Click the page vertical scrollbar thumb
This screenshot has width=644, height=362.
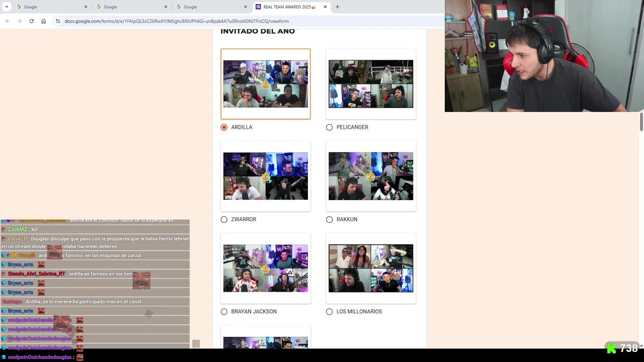click(641, 122)
